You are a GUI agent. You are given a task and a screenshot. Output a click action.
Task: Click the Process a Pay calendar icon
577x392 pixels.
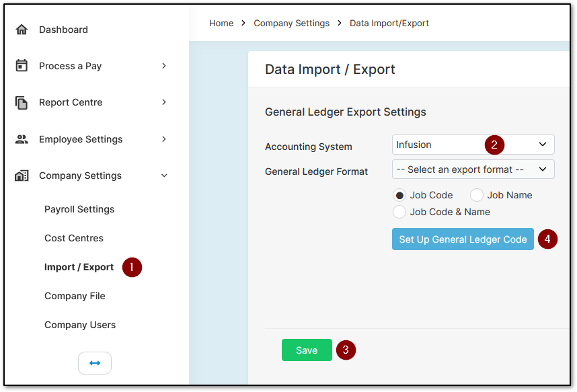click(x=22, y=65)
